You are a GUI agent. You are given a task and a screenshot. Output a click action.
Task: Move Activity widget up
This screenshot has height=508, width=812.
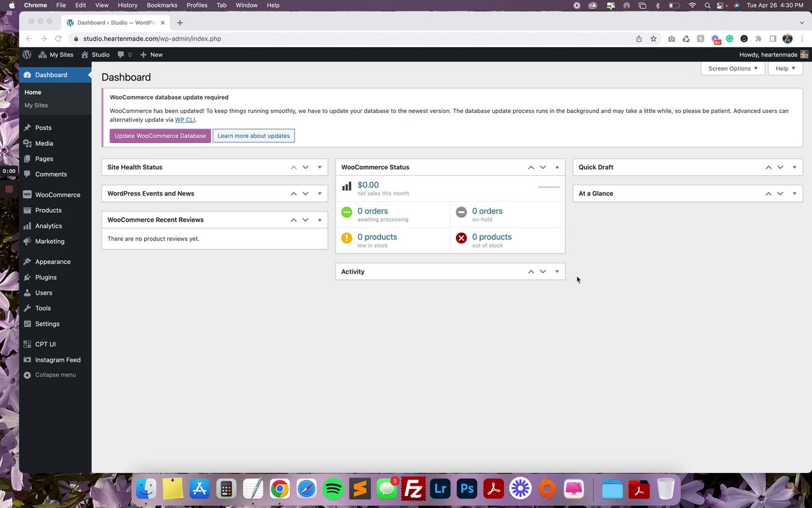click(531, 272)
